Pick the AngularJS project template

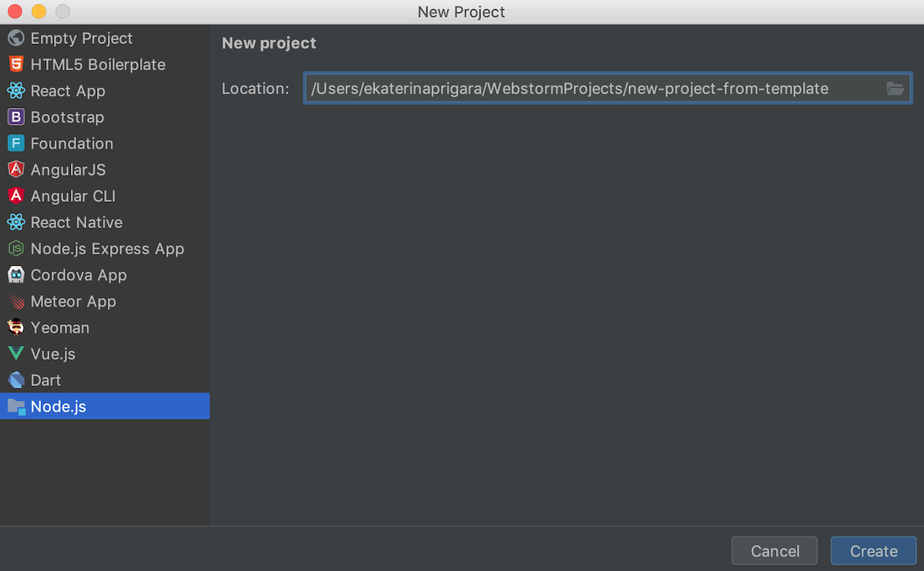click(x=69, y=170)
